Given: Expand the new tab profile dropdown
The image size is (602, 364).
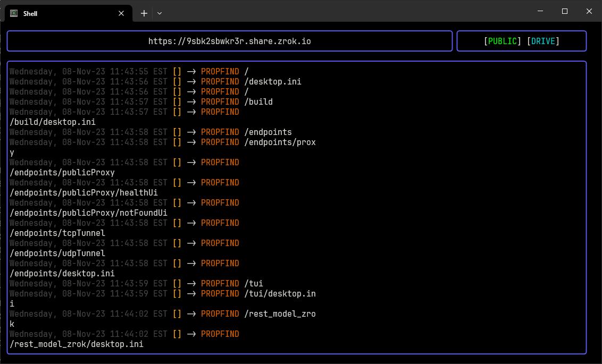Looking at the screenshot, I should point(160,13).
